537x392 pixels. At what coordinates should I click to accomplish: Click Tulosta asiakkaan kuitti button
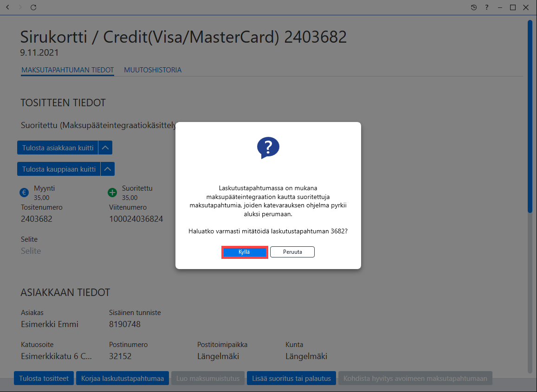tap(58, 148)
